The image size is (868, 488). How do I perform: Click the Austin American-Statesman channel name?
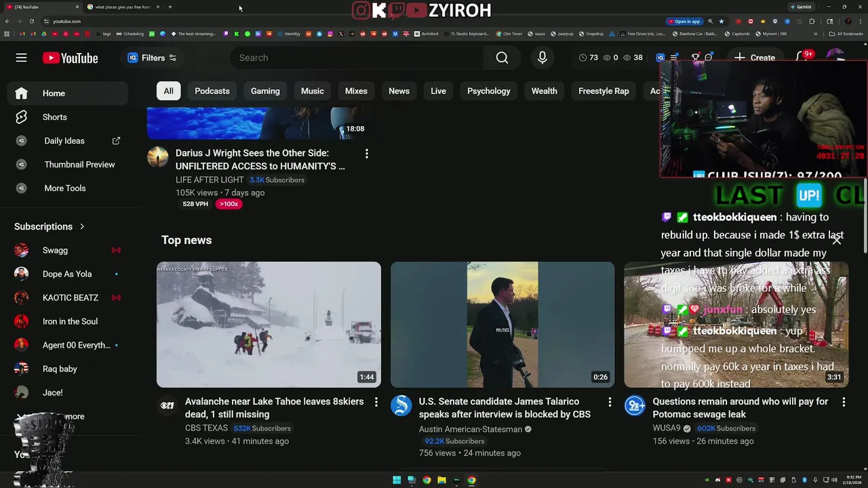tap(471, 429)
